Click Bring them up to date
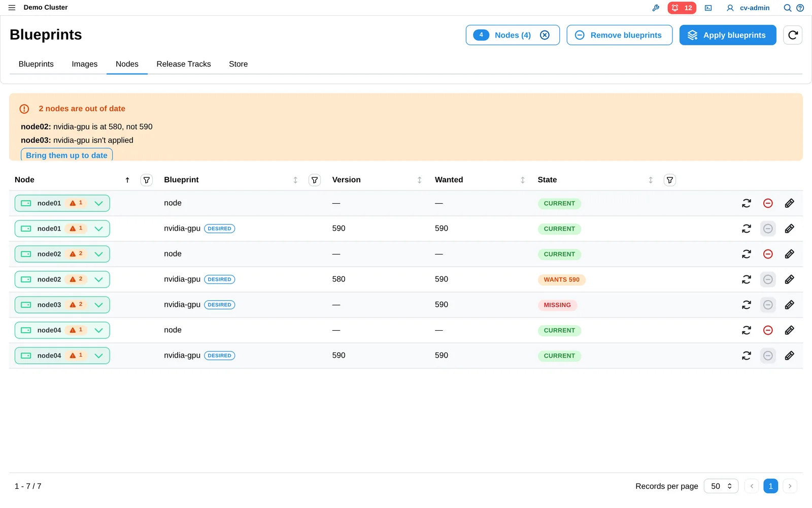This screenshot has height=508, width=812. click(66, 155)
